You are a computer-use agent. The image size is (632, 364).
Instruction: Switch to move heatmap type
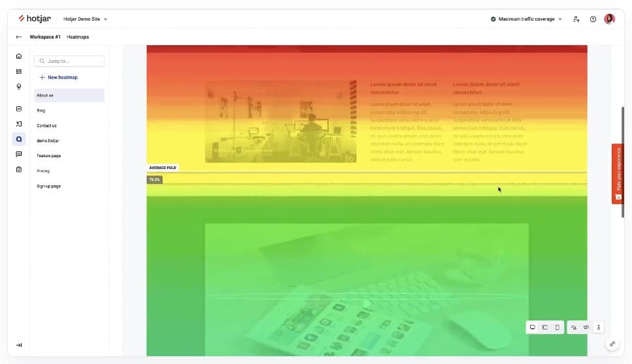(586, 327)
